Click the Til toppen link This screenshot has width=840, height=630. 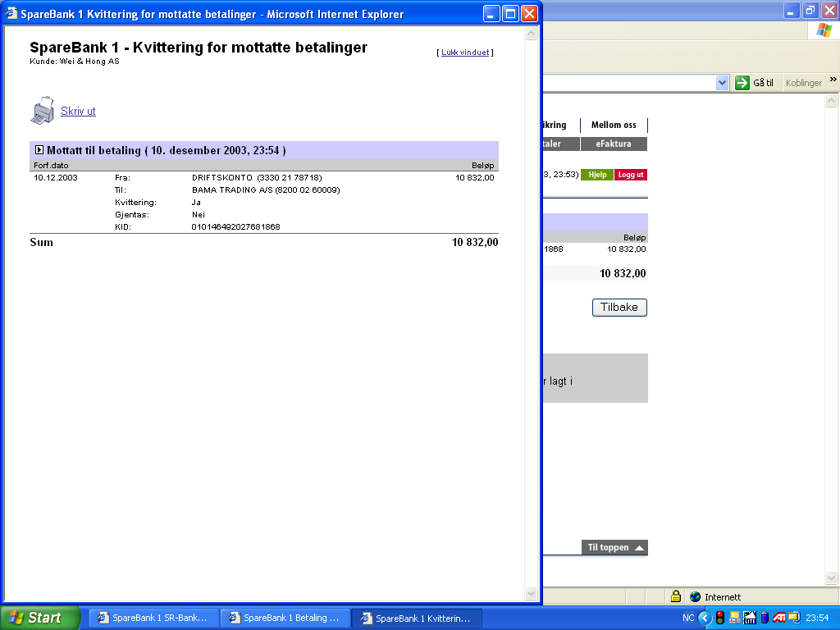(x=615, y=547)
